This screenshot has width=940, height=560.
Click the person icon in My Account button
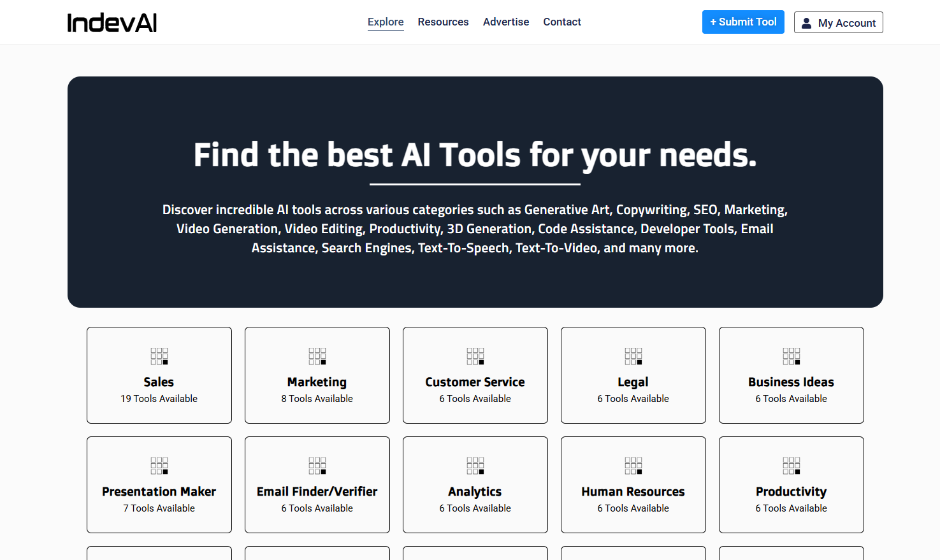[807, 22]
